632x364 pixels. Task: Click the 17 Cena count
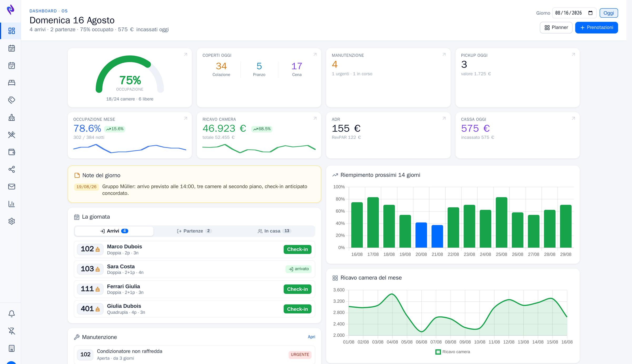297,66
